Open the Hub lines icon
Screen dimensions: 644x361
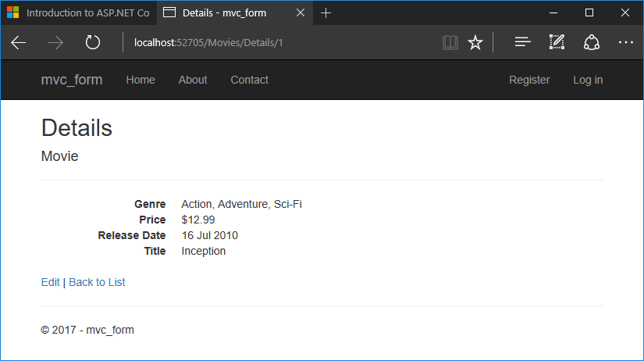[x=522, y=43]
